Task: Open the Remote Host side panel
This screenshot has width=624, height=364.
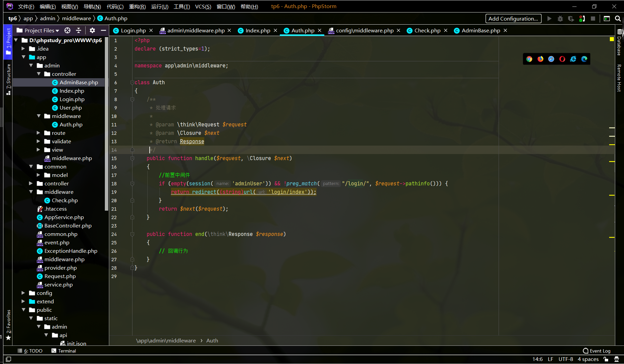Action: point(619,78)
